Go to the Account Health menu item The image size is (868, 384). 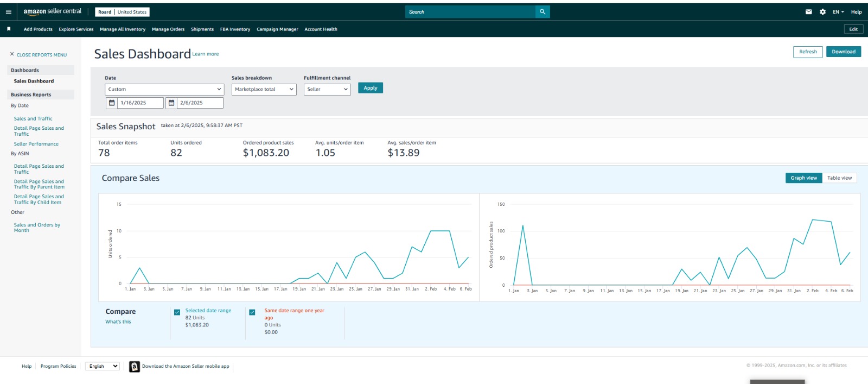321,29
